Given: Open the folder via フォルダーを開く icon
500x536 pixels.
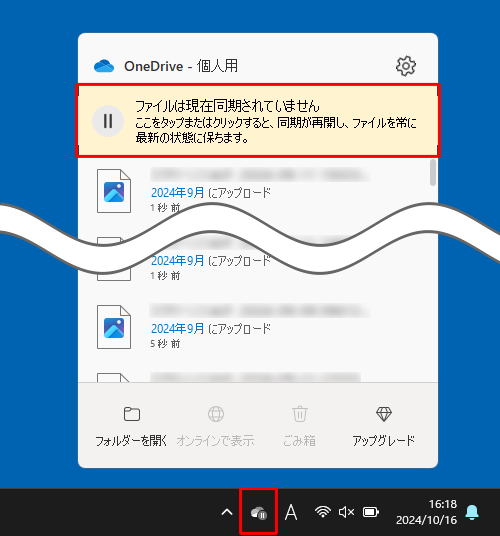Looking at the screenshot, I should point(132,414).
